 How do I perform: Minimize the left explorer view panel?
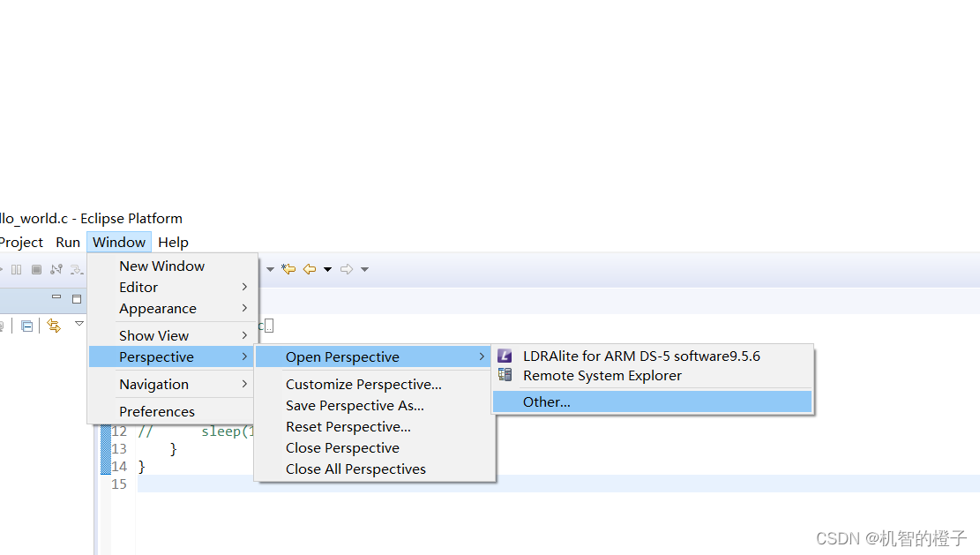pyautogui.click(x=56, y=296)
